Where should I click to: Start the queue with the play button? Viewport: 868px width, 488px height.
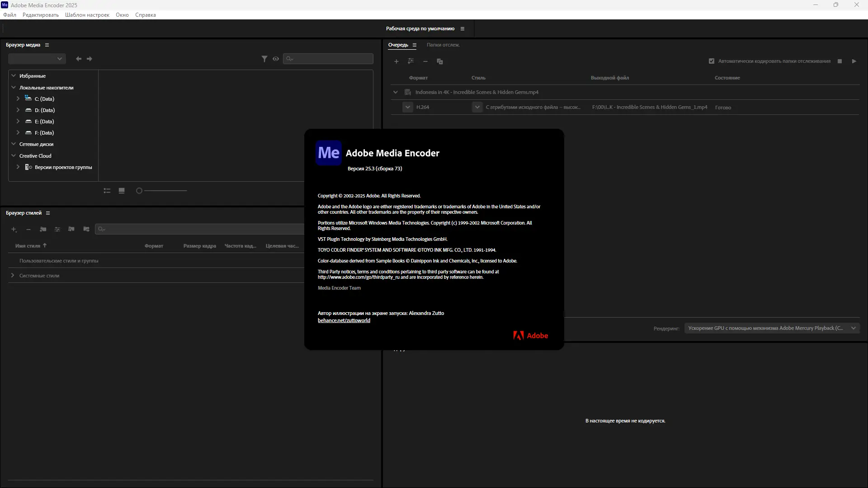pyautogui.click(x=854, y=61)
